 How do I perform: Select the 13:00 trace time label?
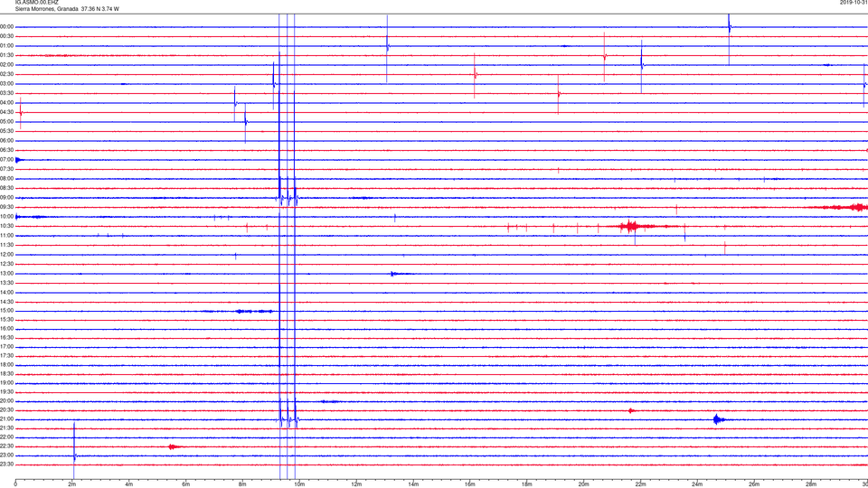[x=6, y=273]
